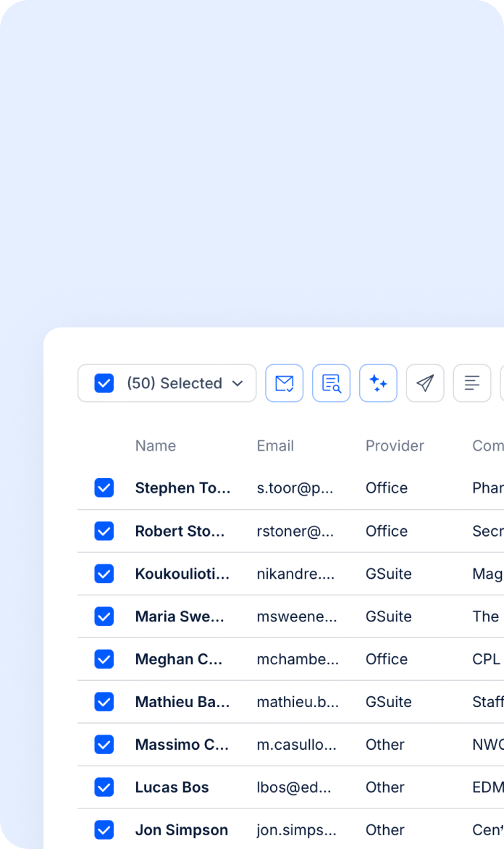Open contact Meghan C...

pos(179,659)
